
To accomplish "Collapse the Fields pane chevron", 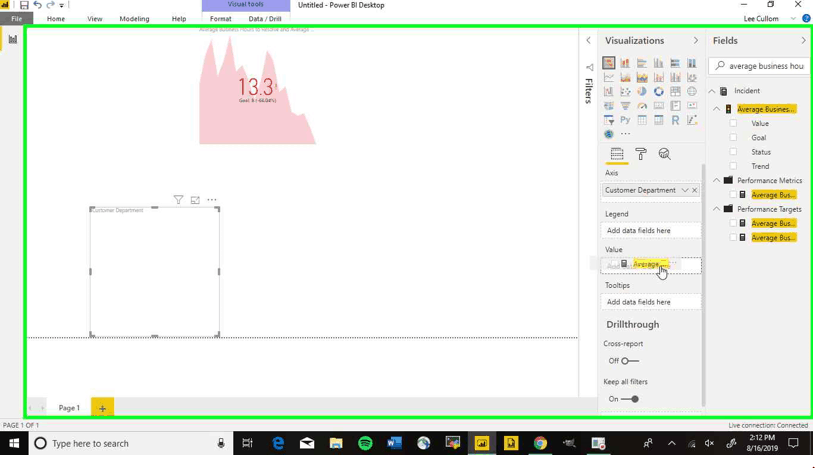I will point(804,41).
